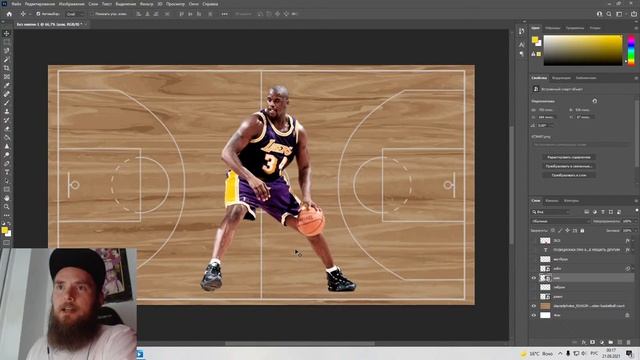Screen dimensions: 640x360
Task: Open the auto-select Слой dropdown
Action: click(x=74, y=14)
